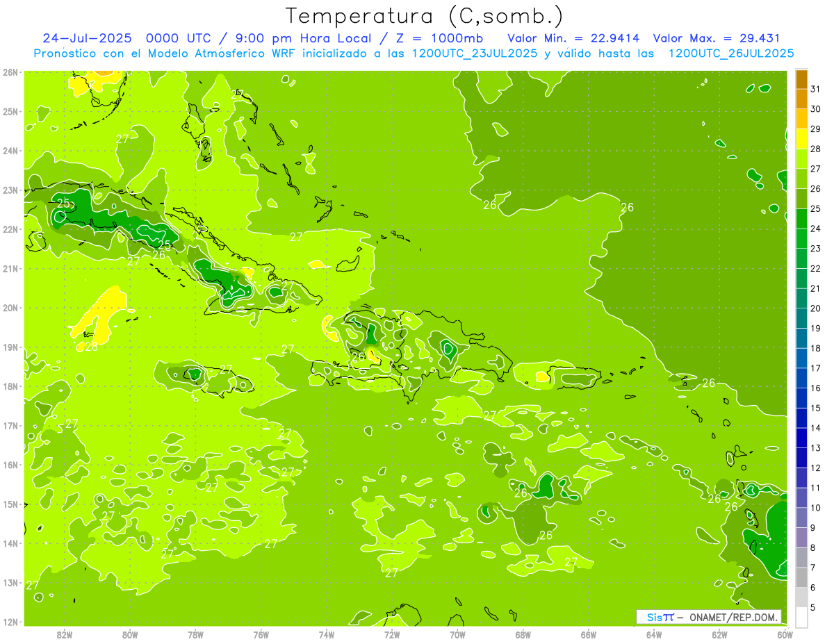The image size is (834, 644).
Task: Click the legend value 13 on color bar
Action: [x=816, y=447]
